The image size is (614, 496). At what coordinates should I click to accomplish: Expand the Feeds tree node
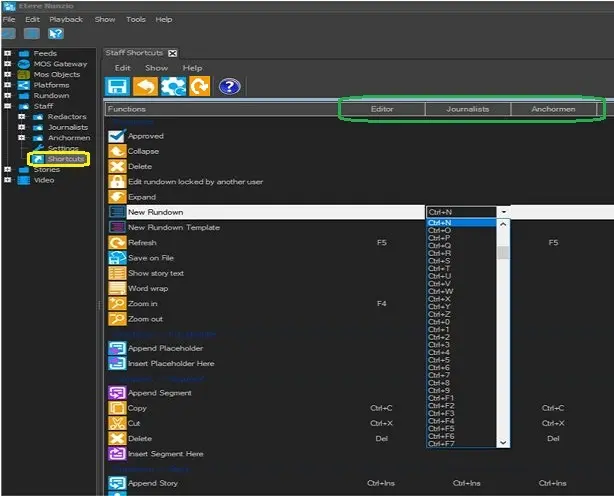7,53
